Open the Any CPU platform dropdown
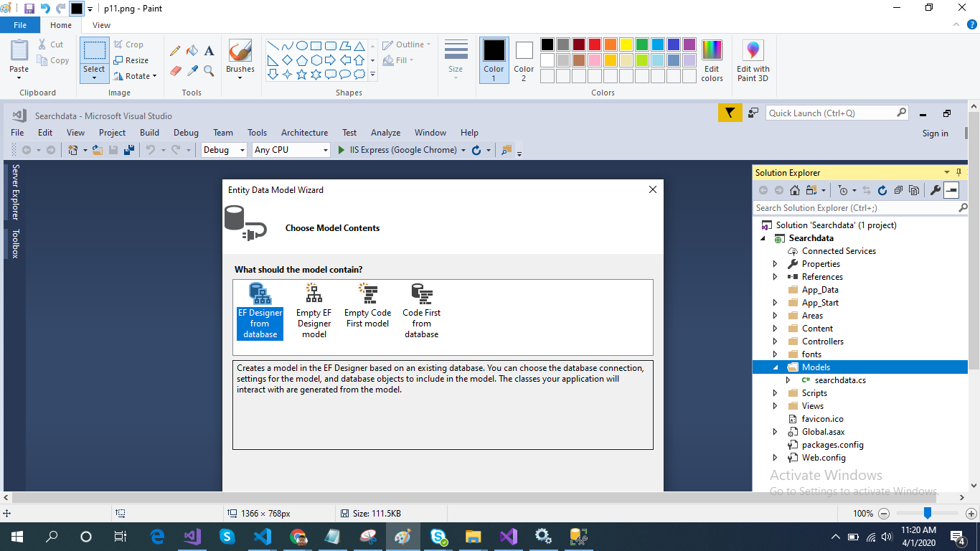The height and width of the screenshot is (551, 980). click(x=291, y=150)
